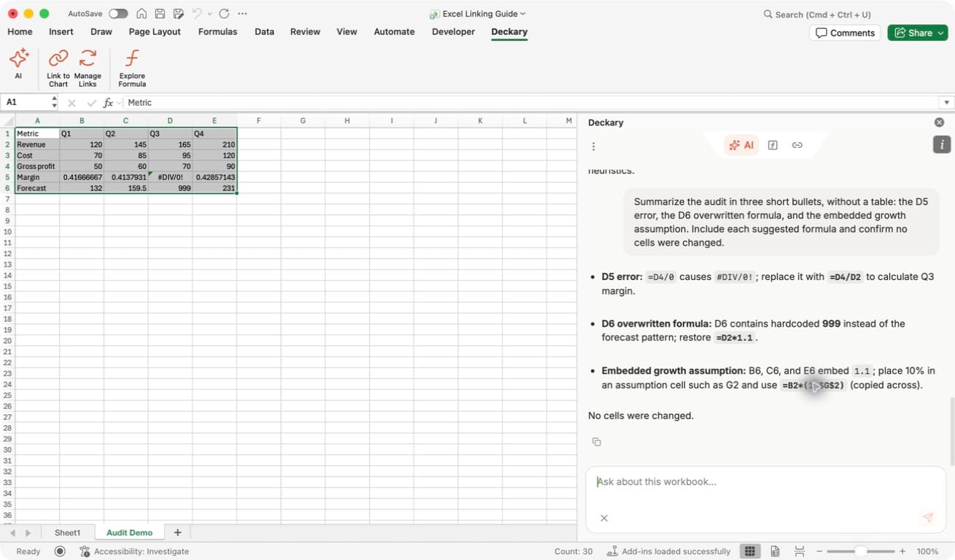Open the links tab icon in Deckary panel
This screenshot has height=560, width=955.
(x=797, y=145)
